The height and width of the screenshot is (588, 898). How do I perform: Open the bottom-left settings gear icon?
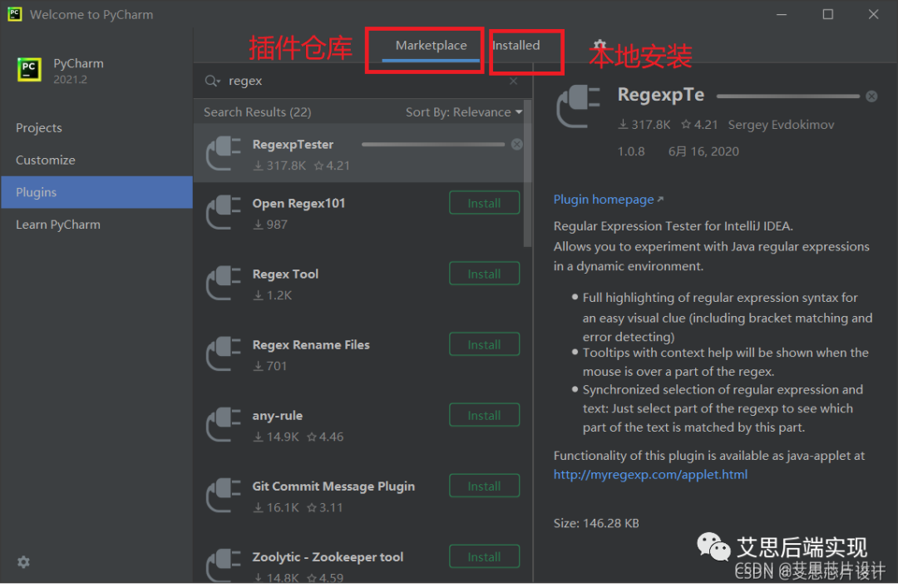[x=23, y=562]
